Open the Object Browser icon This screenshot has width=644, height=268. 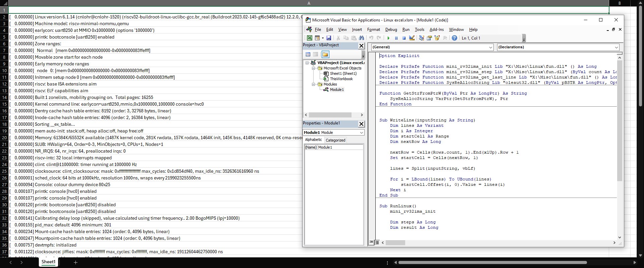click(x=437, y=38)
